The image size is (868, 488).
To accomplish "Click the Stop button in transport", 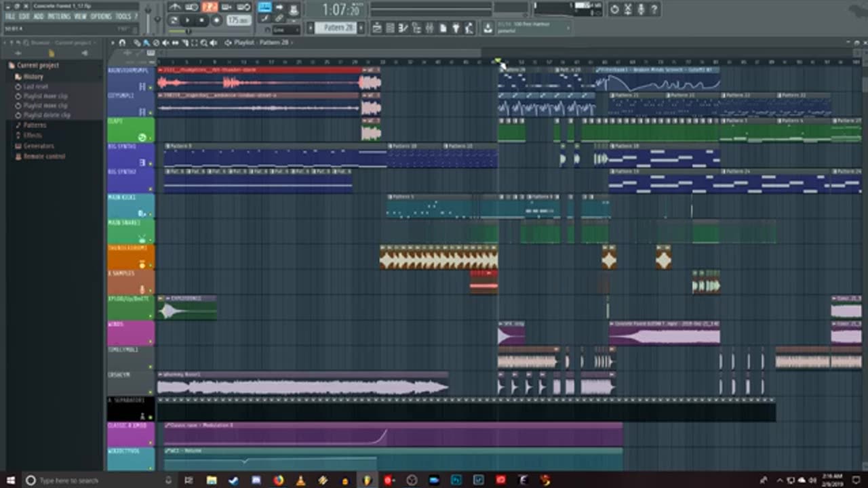I will 201,20.
